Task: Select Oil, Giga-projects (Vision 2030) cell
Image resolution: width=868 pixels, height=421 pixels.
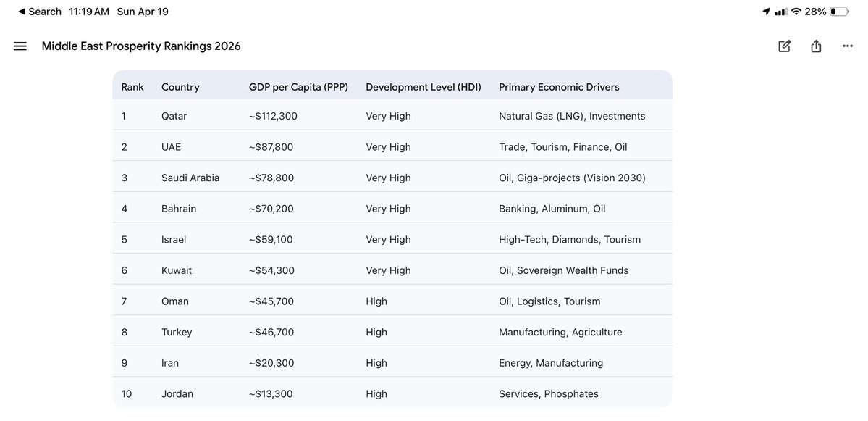Action: click(572, 178)
